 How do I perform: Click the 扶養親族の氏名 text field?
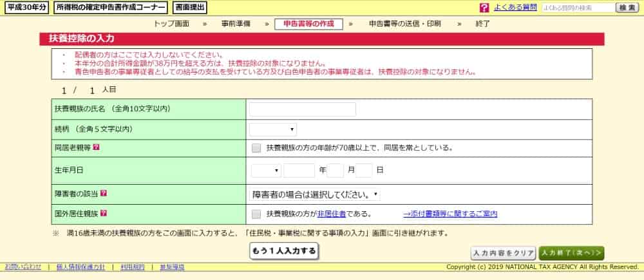tap(302, 109)
